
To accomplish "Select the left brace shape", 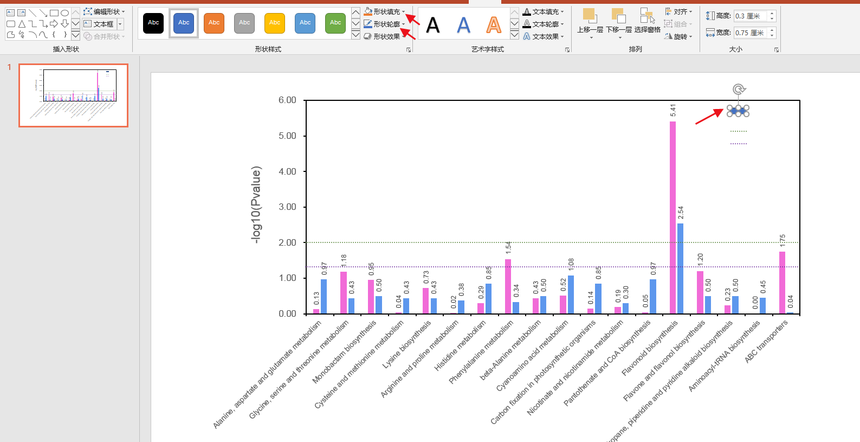I will coord(54,35).
